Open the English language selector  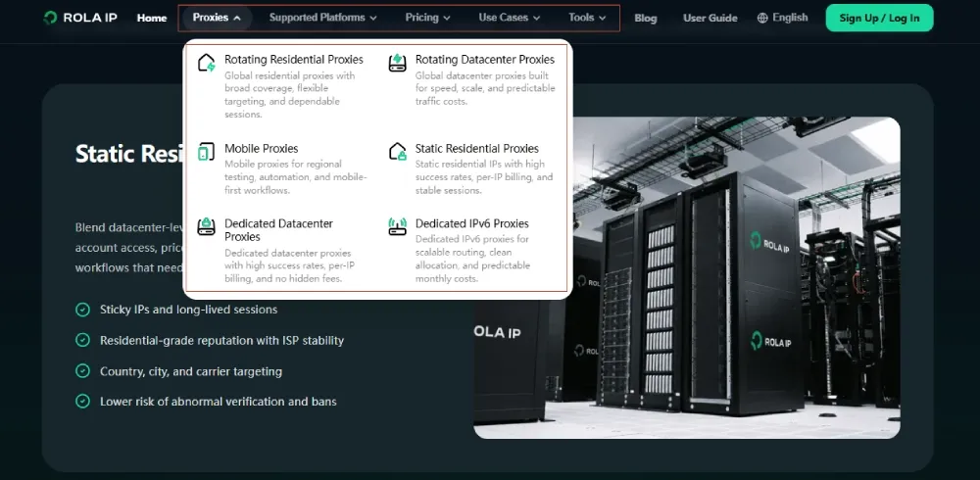(x=782, y=18)
